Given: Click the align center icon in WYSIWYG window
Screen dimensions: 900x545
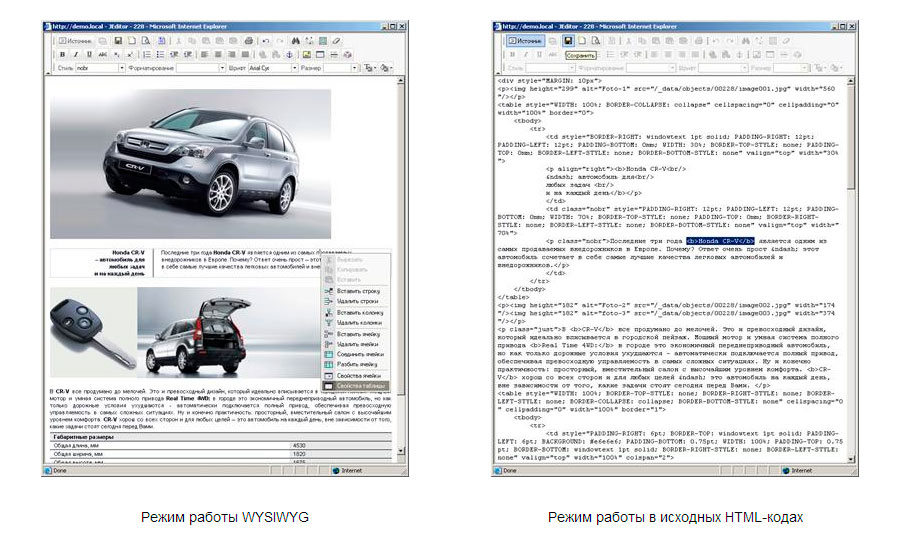Looking at the screenshot, I should [218, 54].
